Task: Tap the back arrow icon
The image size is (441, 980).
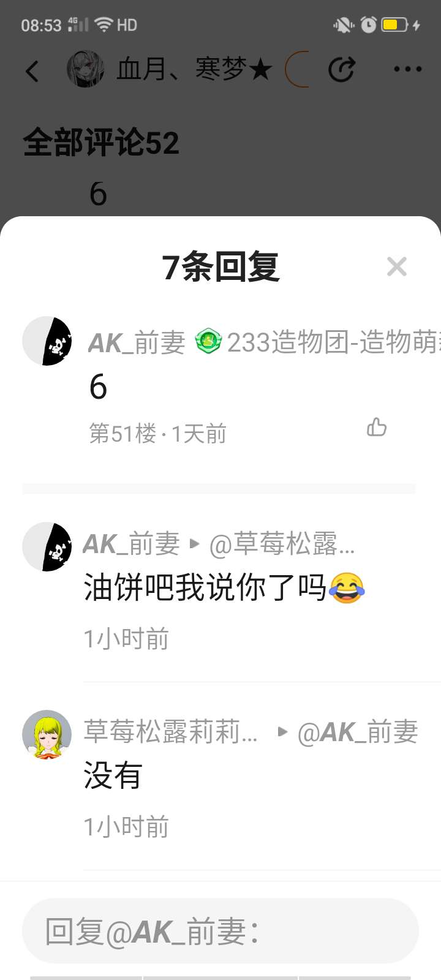Action: click(32, 70)
